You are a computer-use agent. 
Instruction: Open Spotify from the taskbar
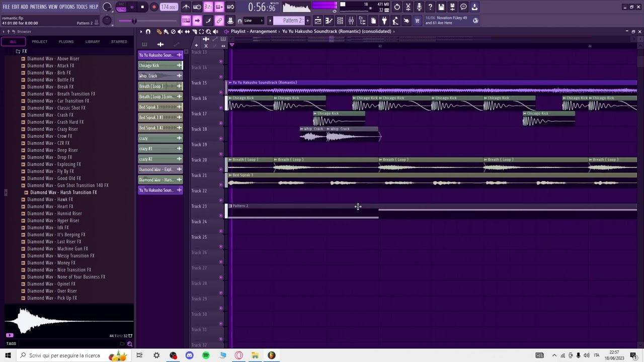click(x=206, y=355)
